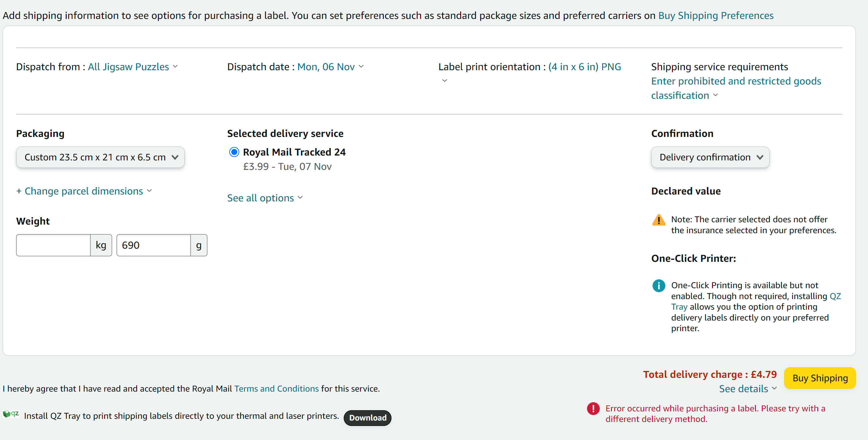
Task: Open the Packaging custom size dropdown
Action: (x=100, y=157)
